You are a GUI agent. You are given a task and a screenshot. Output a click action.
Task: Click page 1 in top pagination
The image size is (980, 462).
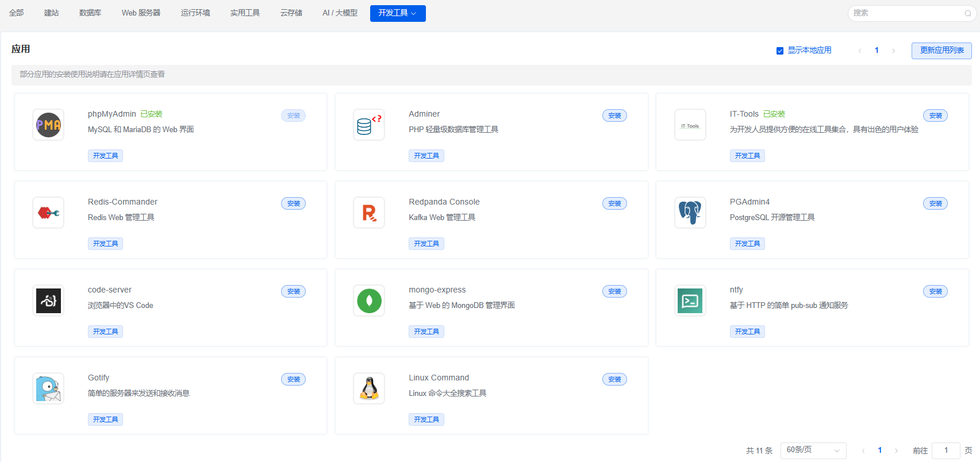pos(877,51)
